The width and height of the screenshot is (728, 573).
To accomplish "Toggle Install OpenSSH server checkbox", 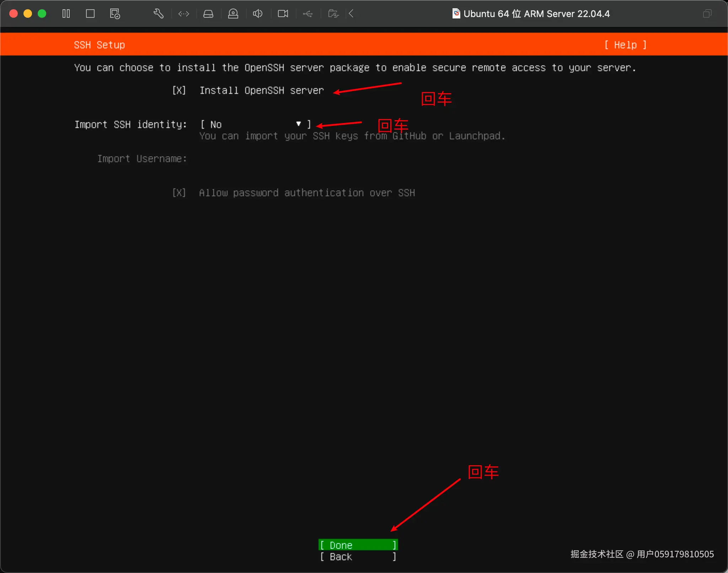I will [x=179, y=90].
